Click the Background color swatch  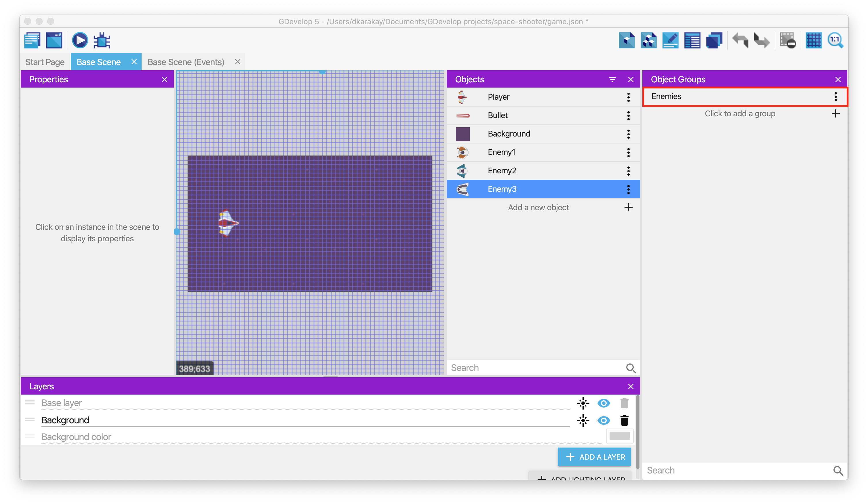[x=619, y=436]
